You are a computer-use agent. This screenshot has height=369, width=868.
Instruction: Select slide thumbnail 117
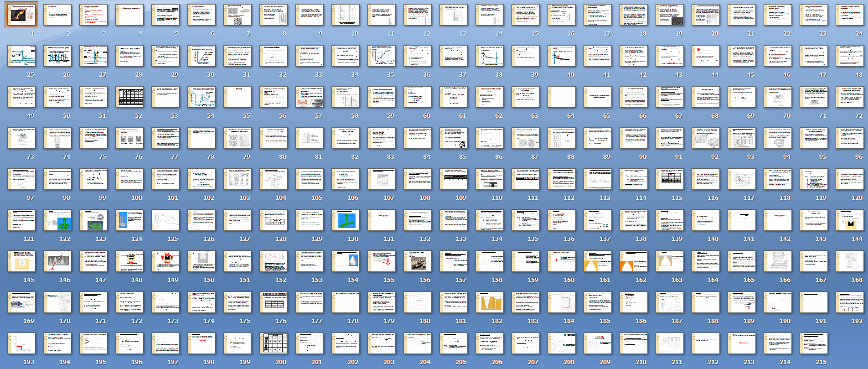pos(742,179)
